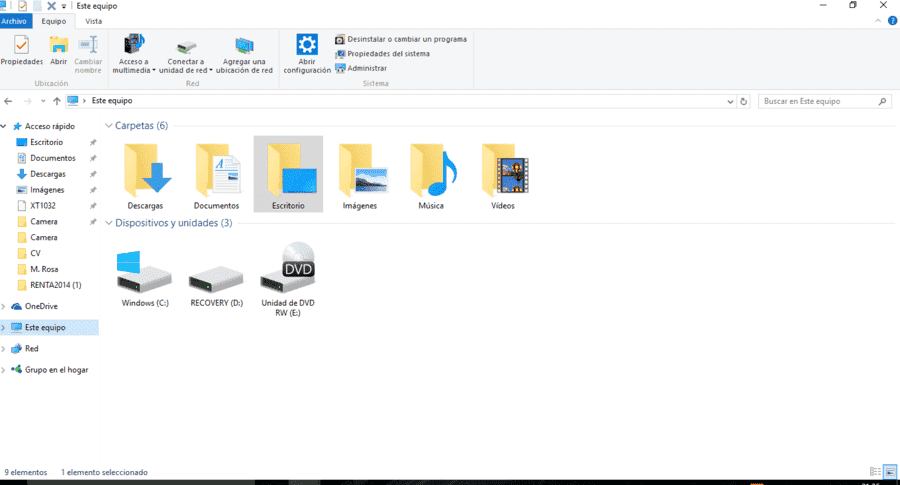The height and width of the screenshot is (485, 900).
Task: Switch to details view icon
Action: (x=875, y=472)
